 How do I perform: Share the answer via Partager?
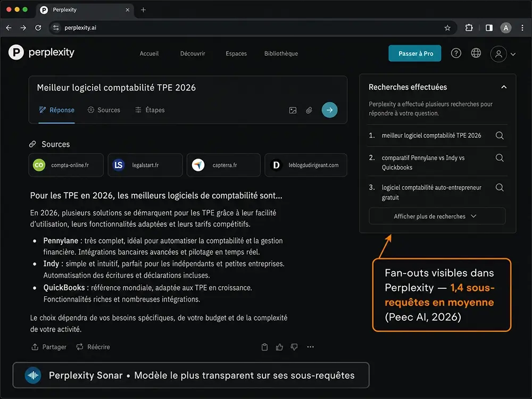(49, 347)
